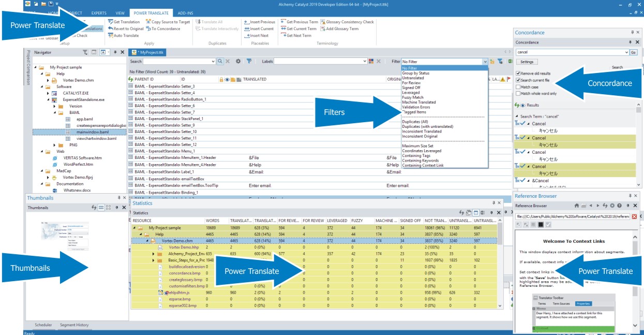Open the Filter dropdown in the editor toolbar
644x335 pixels.
(x=485, y=61)
